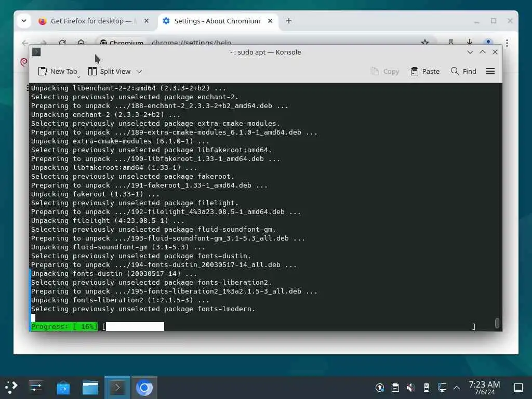Click the updates tray icon
The width and height of the screenshot is (532, 399).
(380, 388)
